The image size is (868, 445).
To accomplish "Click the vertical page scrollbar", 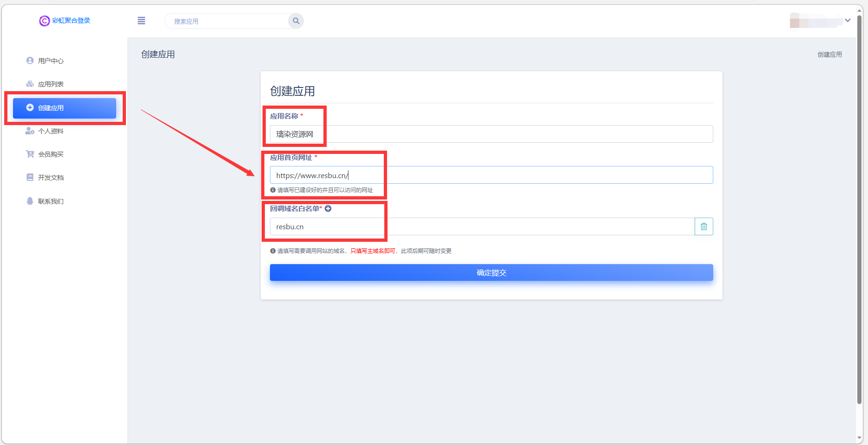I will 859,209.
